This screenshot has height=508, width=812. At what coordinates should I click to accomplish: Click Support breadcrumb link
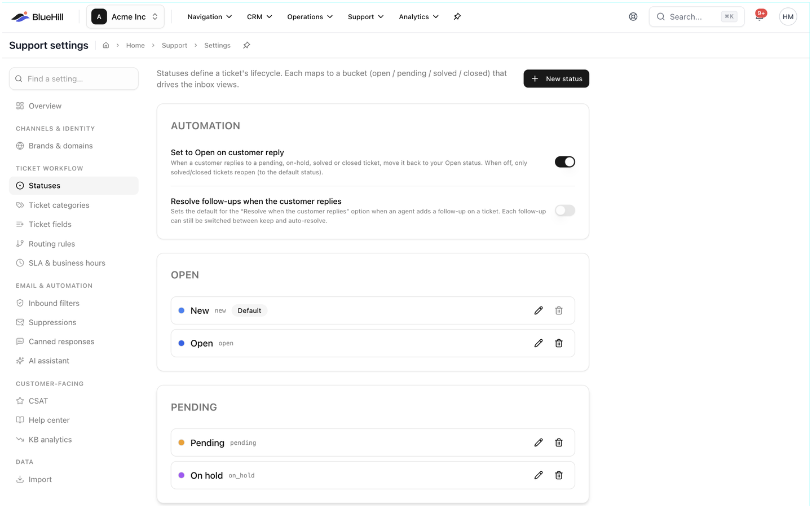pos(174,45)
